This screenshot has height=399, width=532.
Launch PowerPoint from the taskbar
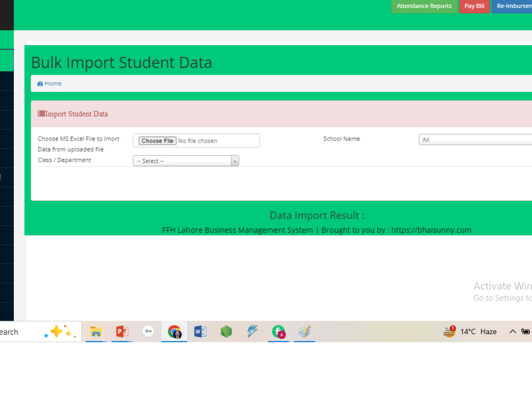click(x=122, y=331)
